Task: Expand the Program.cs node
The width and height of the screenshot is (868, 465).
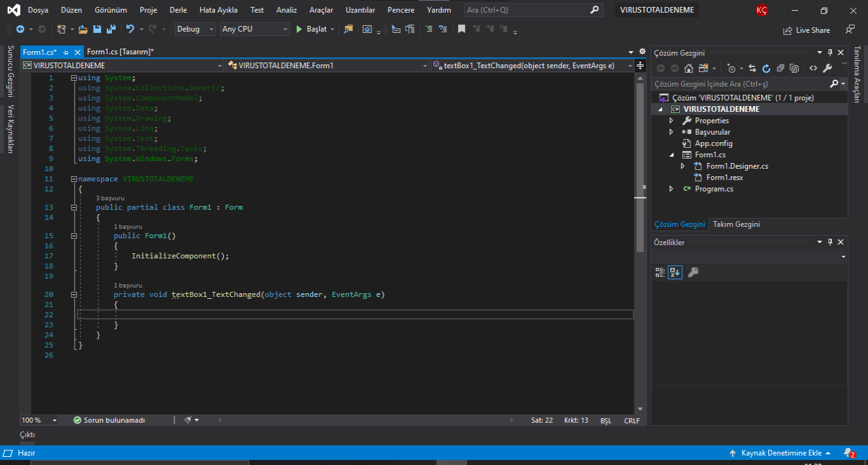Action: pos(671,189)
